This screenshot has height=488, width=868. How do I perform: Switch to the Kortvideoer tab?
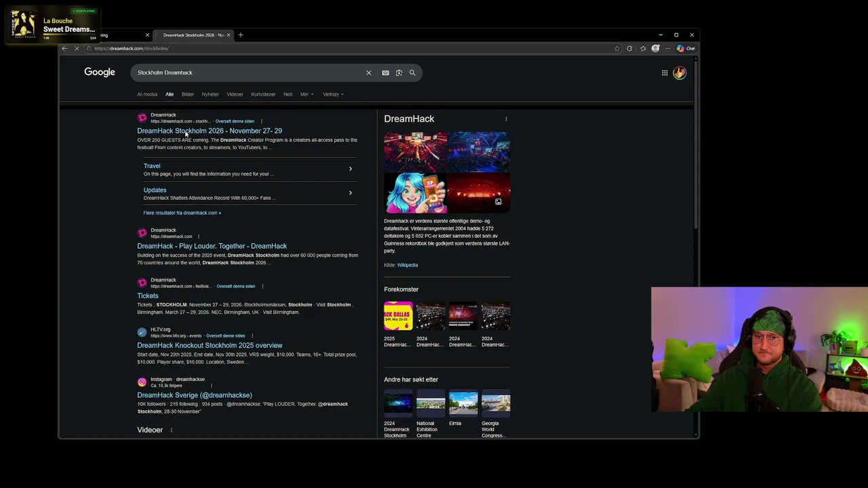tap(263, 94)
